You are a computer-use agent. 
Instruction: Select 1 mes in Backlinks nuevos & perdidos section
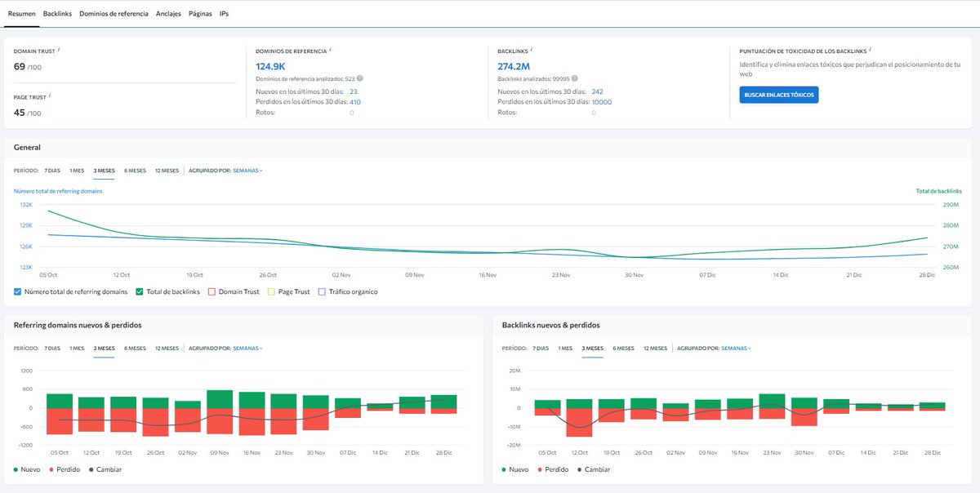[565, 349]
